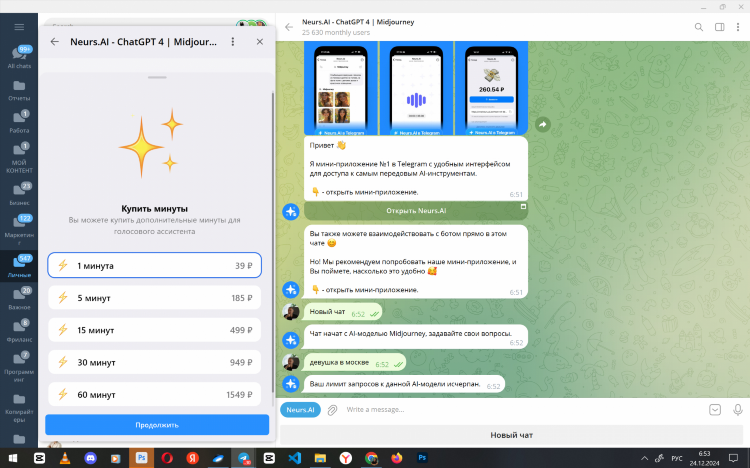Click the Открыть Neurs.AI button
750x468 pixels.
(416, 211)
